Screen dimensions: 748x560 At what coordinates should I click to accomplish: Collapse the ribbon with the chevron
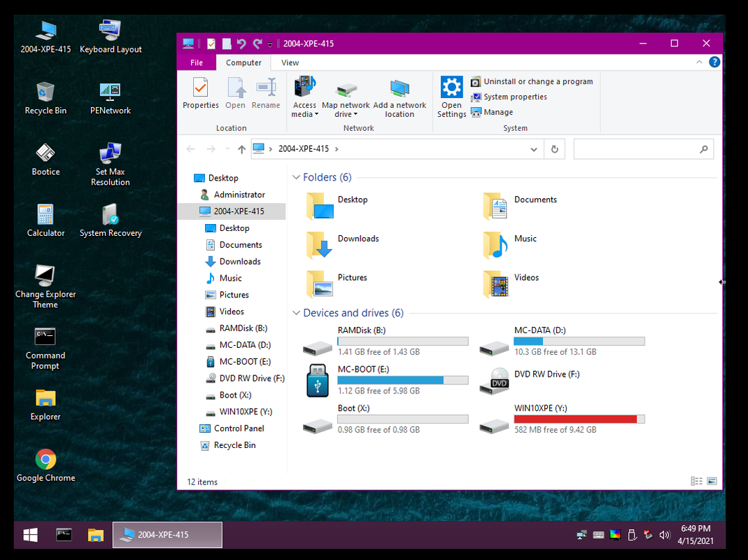(x=699, y=62)
